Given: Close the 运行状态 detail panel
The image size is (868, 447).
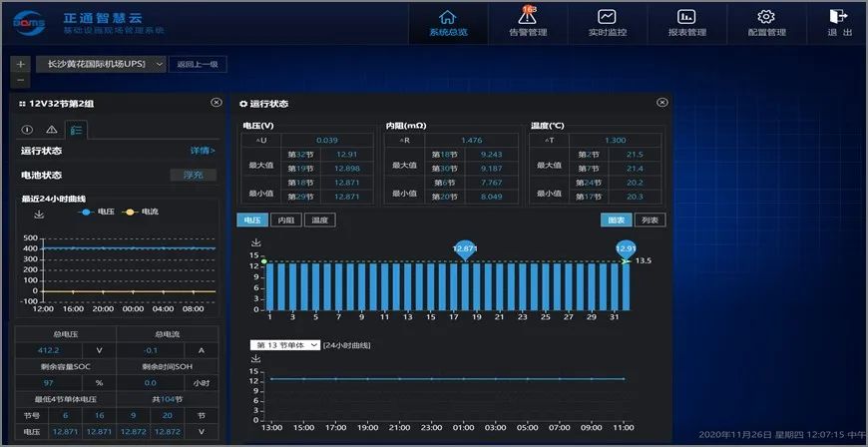Looking at the screenshot, I should click(662, 103).
